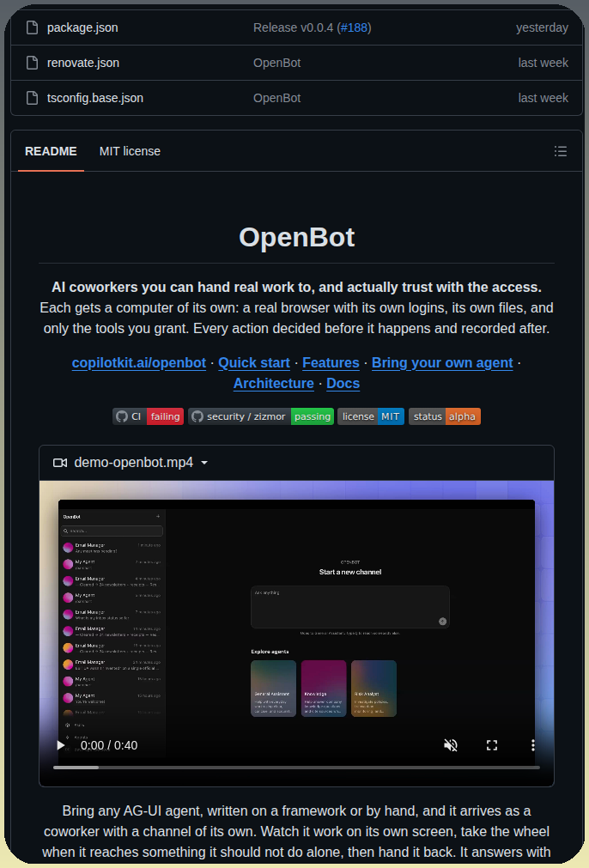Screen dimensions: 589x868
Task: Click the license MIT badge
Action: point(371,416)
